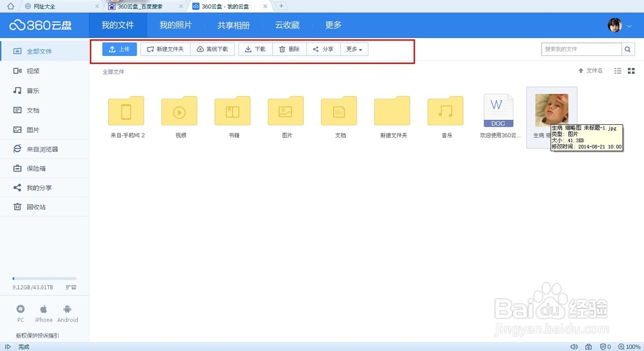Toggle the status bar sidebar icon
The image size is (644, 351).
click(x=8, y=347)
